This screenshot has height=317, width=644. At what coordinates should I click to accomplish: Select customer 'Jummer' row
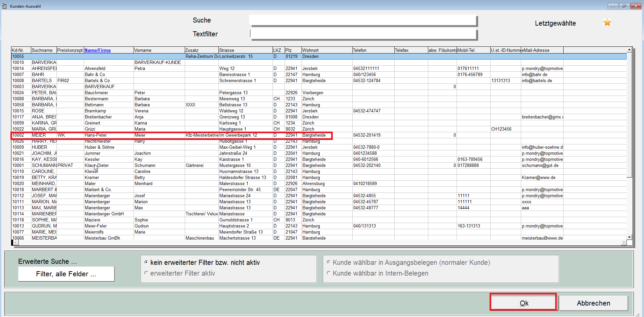[x=319, y=153]
